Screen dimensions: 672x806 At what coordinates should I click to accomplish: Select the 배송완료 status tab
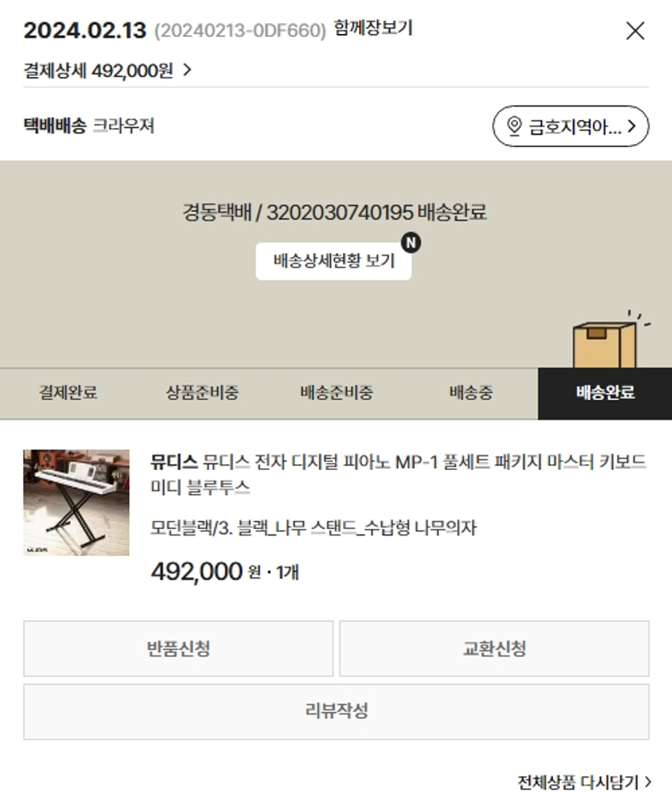click(x=605, y=394)
